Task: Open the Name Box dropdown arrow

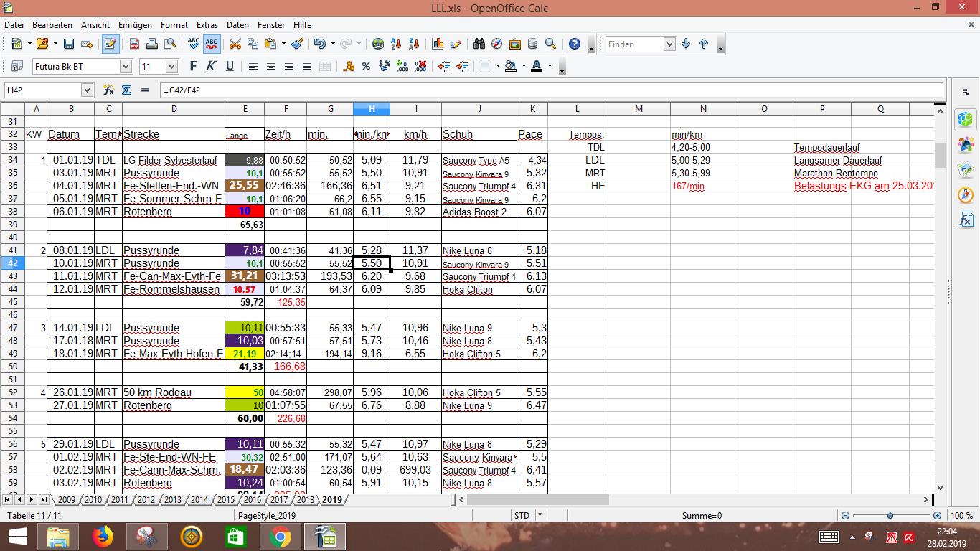Action: click(x=87, y=90)
